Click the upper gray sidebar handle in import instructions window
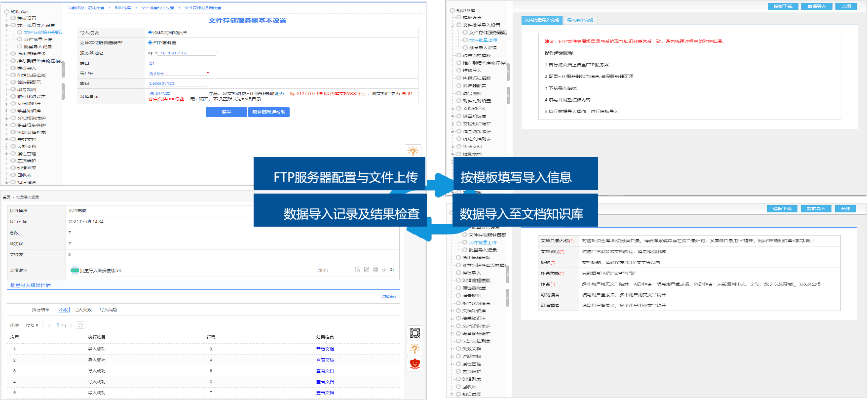867x400 pixels. click(508, 72)
